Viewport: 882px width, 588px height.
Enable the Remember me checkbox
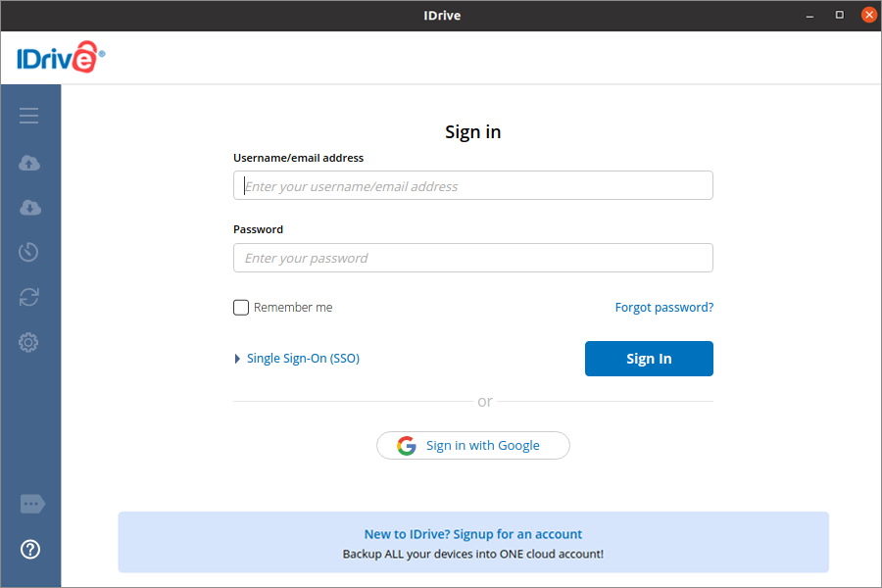[x=241, y=308]
